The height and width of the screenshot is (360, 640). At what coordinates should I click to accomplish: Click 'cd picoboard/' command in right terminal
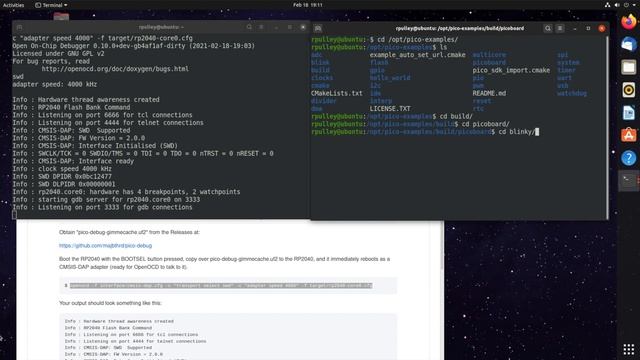tap(485, 124)
